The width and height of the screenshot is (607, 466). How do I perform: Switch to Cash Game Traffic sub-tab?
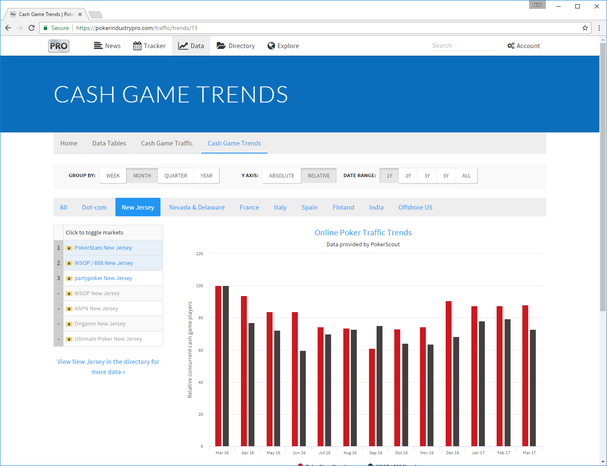166,143
